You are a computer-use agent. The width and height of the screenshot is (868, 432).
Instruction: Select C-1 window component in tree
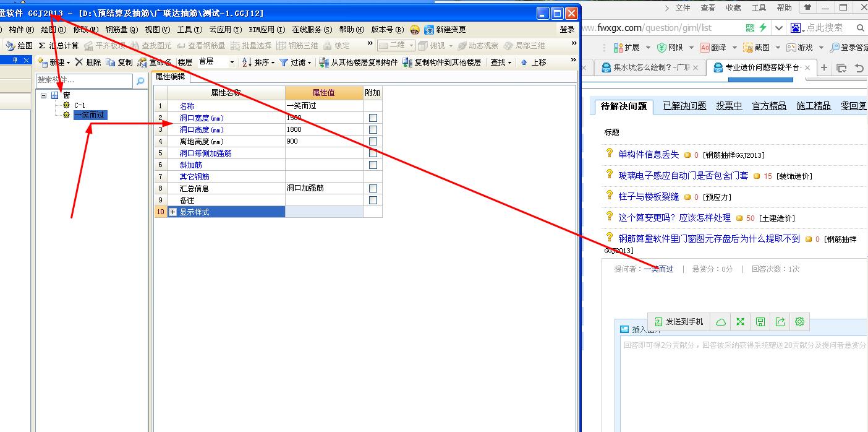80,105
